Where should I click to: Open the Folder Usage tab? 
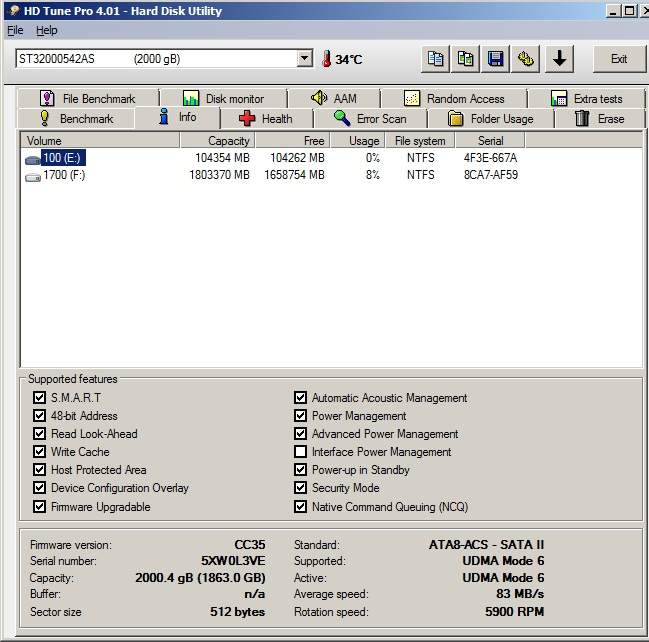[491, 119]
